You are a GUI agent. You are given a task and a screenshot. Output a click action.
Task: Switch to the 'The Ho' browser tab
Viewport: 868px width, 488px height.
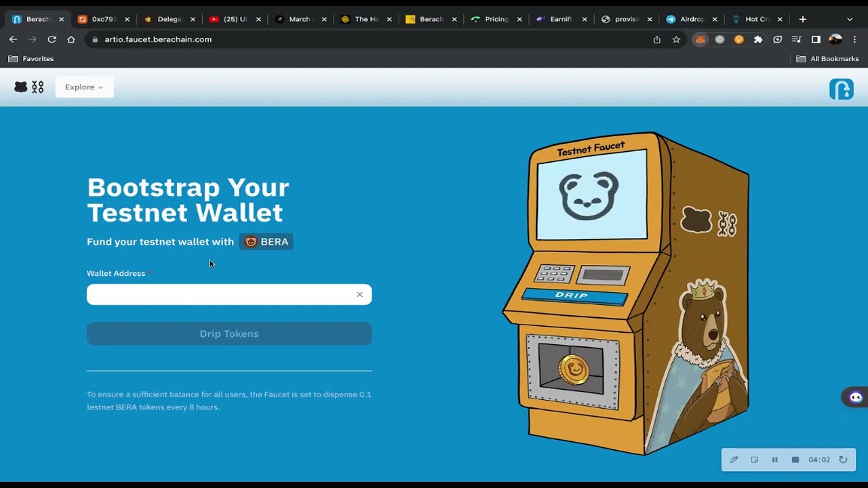366,19
